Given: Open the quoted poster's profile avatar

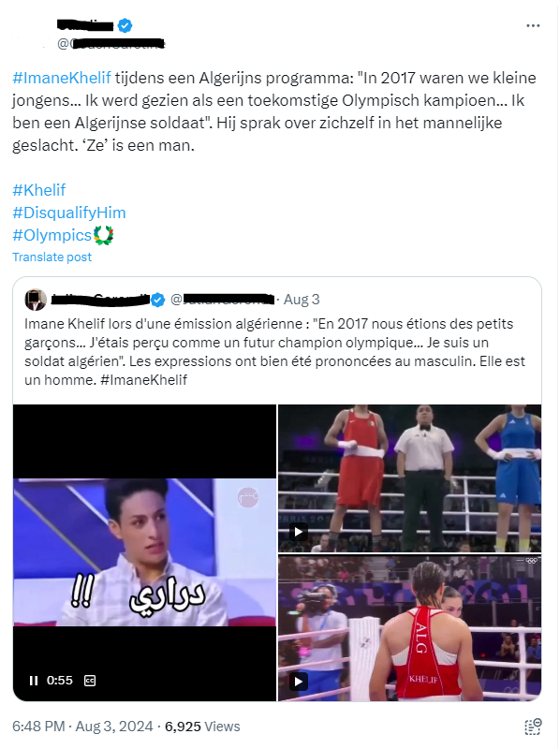Looking at the screenshot, I should pos(36,300).
